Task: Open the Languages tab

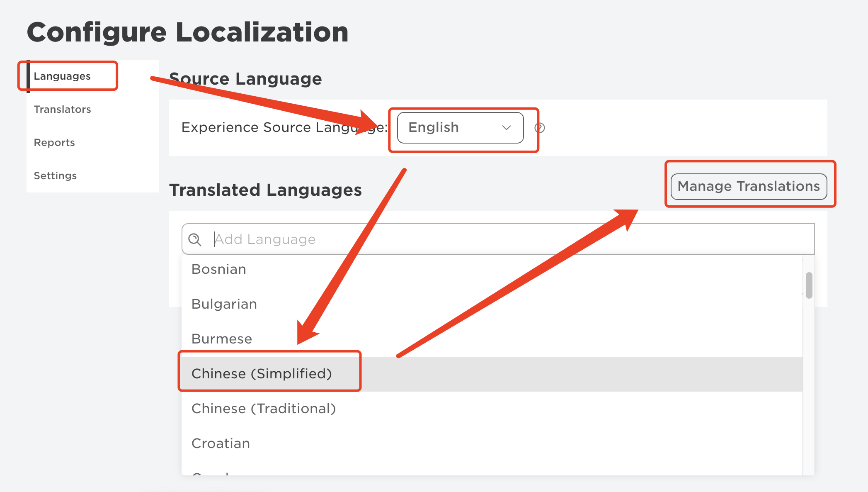Action: (62, 76)
